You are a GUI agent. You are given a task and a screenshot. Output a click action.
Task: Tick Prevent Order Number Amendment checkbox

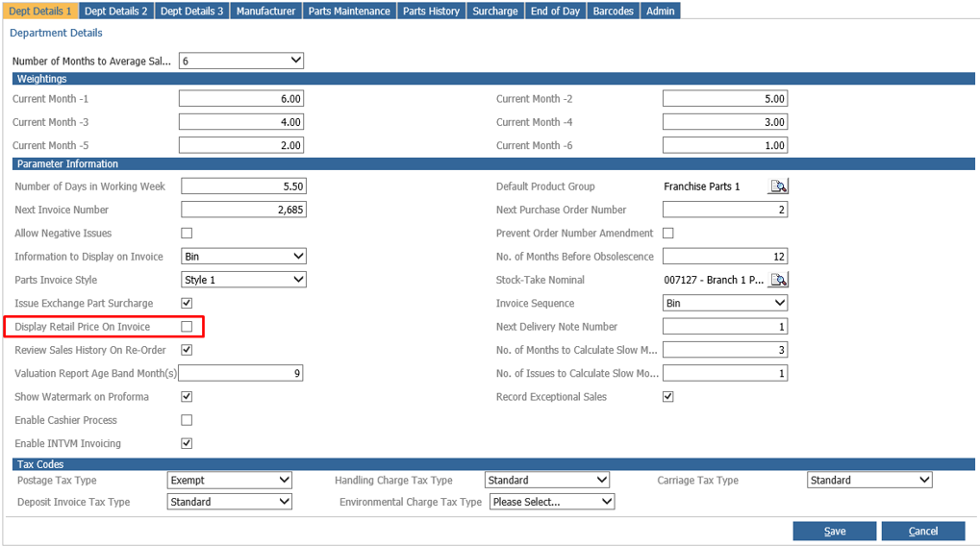668,233
